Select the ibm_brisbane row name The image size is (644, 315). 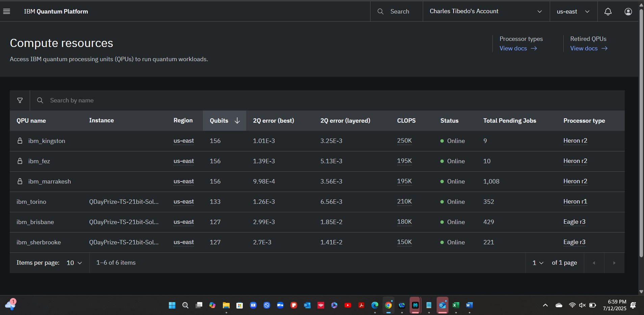point(35,222)
